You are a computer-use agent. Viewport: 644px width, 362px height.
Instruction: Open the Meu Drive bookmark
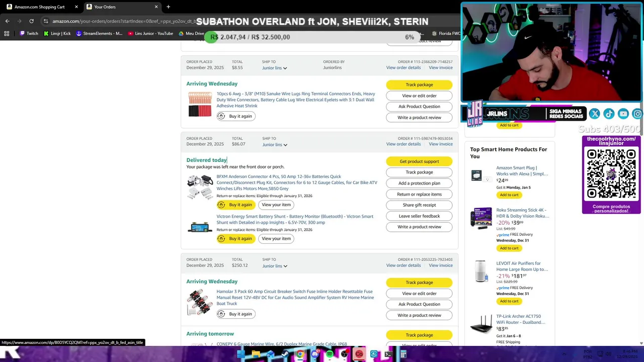tap(191, 34)
